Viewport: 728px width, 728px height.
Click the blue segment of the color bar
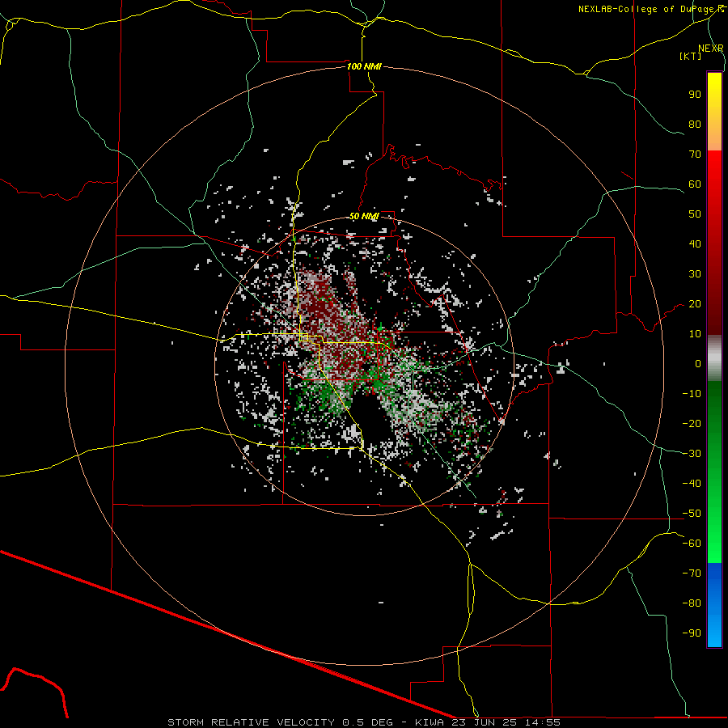point(714,605)
